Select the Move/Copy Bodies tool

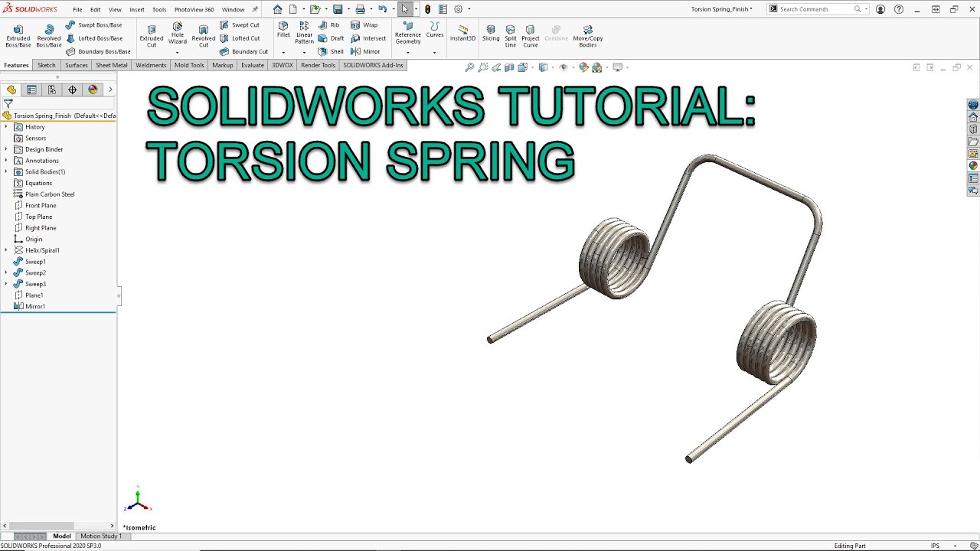588,35
